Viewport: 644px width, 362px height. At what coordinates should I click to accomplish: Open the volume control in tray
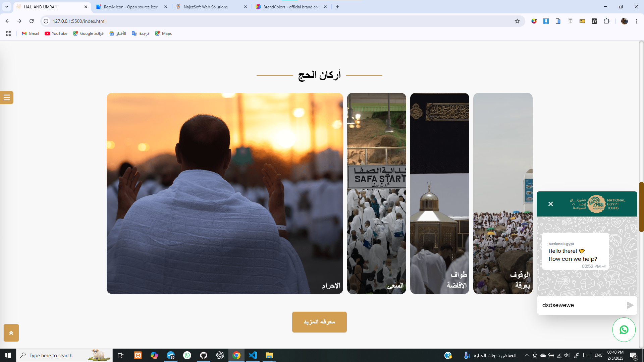coord(567,355)
